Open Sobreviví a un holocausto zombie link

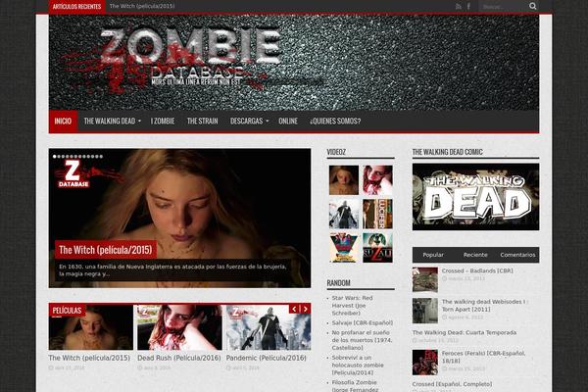pyautogui.click(x=358, y=365)
